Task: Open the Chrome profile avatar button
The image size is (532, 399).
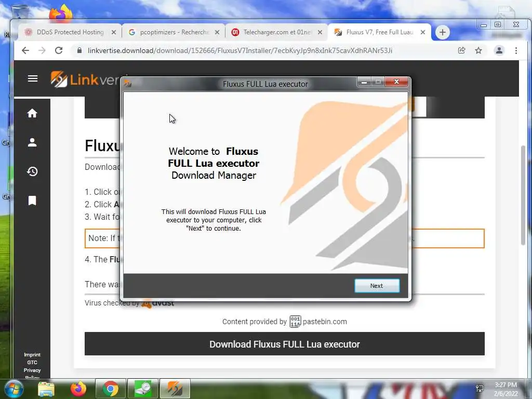Action: pos(499,50)
